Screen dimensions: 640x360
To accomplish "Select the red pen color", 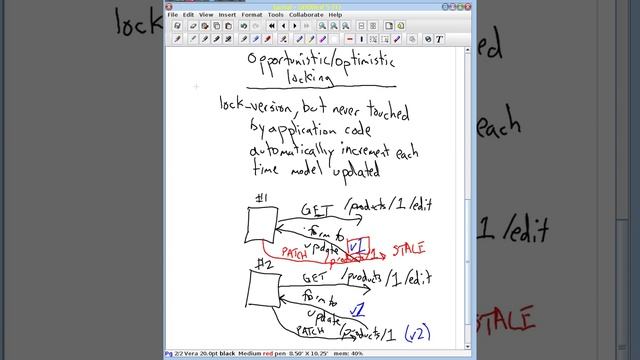I will [x=267, y=39].
